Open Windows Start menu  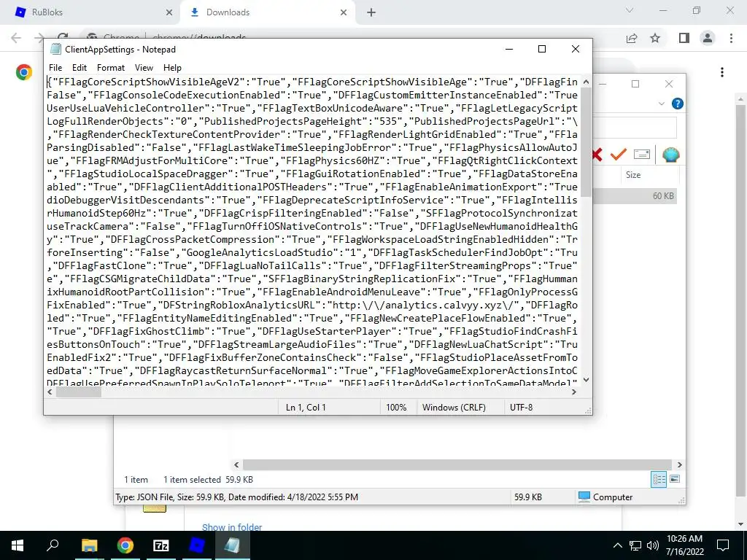click(18, 545)
